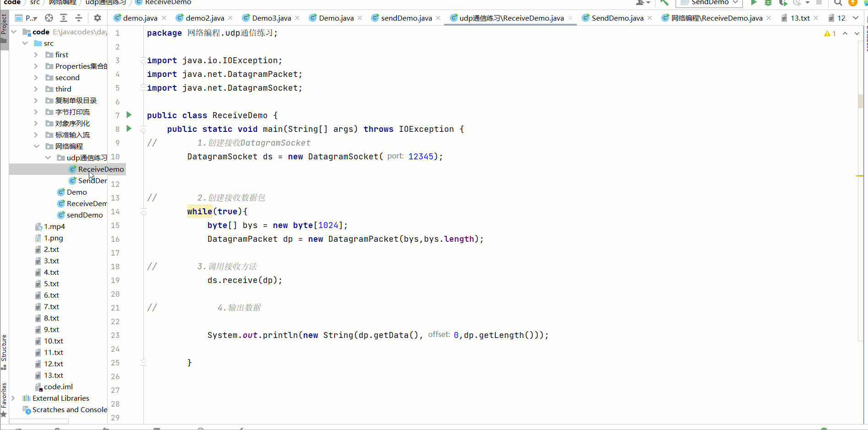
Task: Jump to the previous highlighted error arrow
Action: 845,33
